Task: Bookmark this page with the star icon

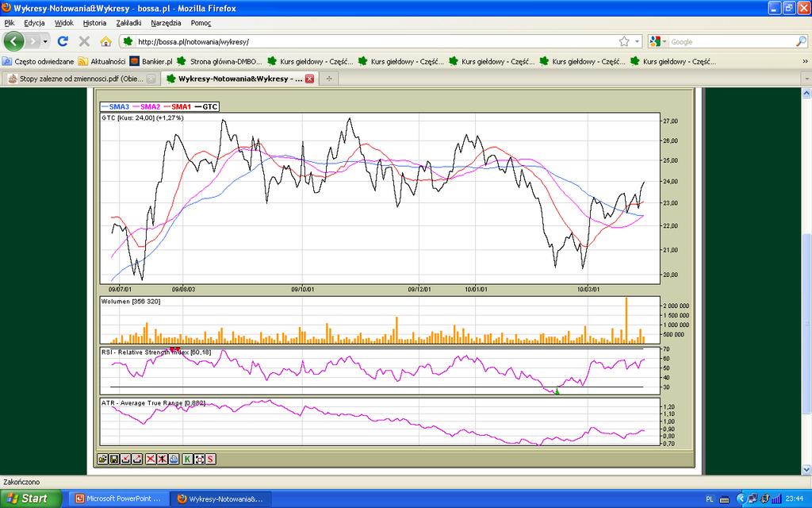Action: [x=624, y=41]
